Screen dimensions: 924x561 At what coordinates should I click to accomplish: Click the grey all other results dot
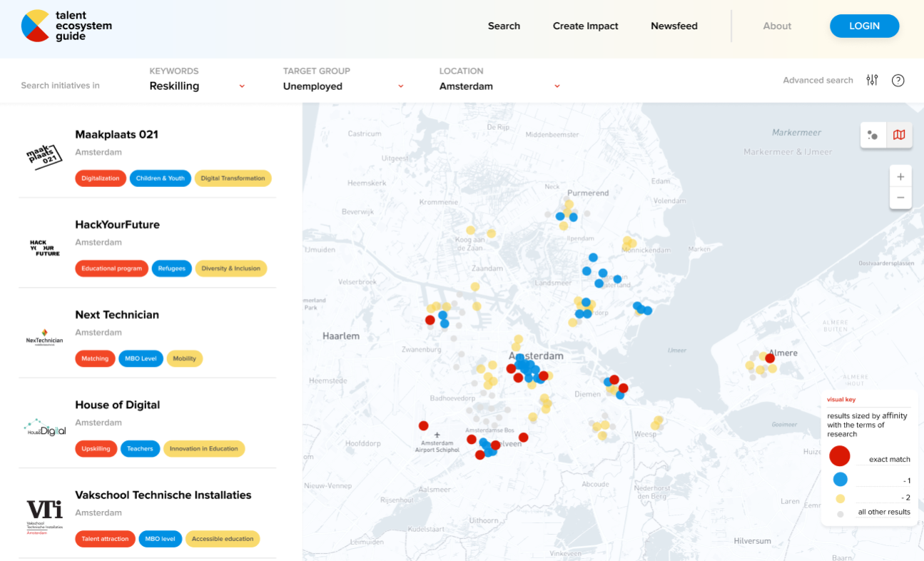point(841,514)
